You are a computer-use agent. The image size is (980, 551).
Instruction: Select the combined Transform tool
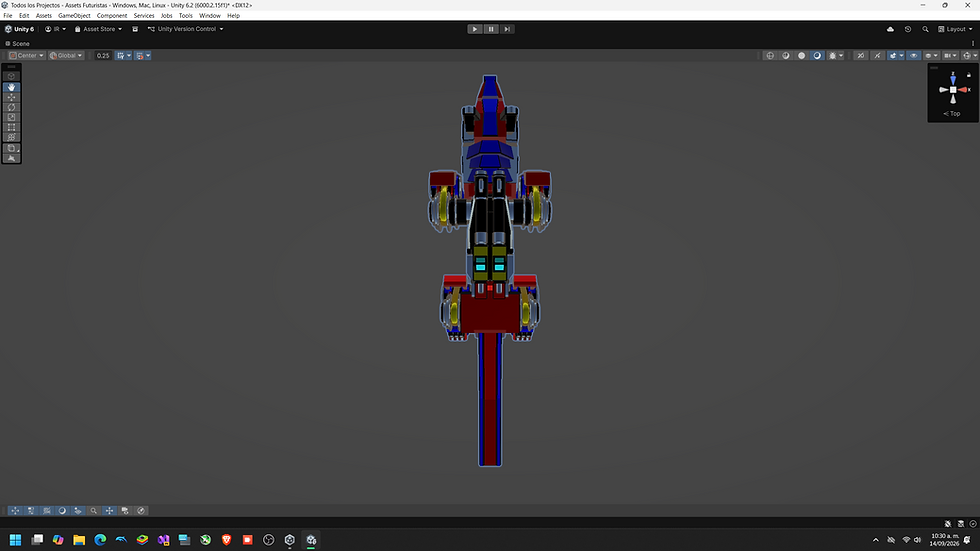pyautogui.click(x=11, y=137)
